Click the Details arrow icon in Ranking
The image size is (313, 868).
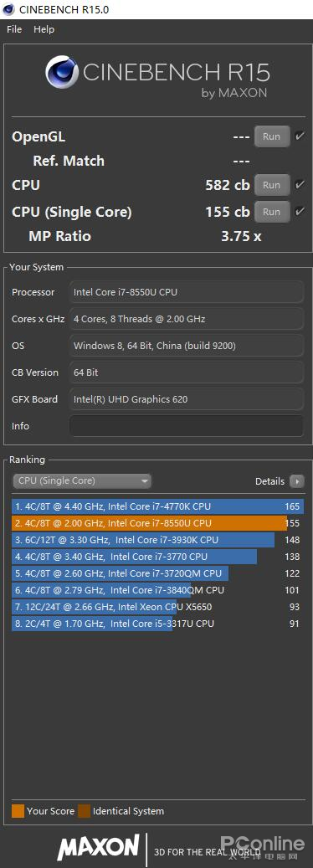[297, 481]
